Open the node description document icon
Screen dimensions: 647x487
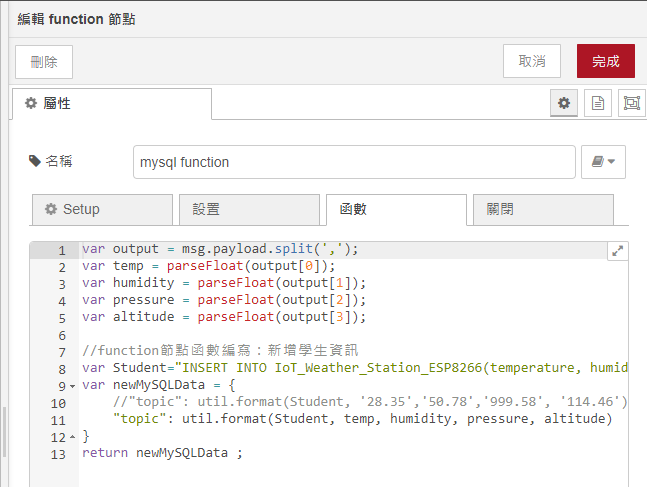coord(597,103)
